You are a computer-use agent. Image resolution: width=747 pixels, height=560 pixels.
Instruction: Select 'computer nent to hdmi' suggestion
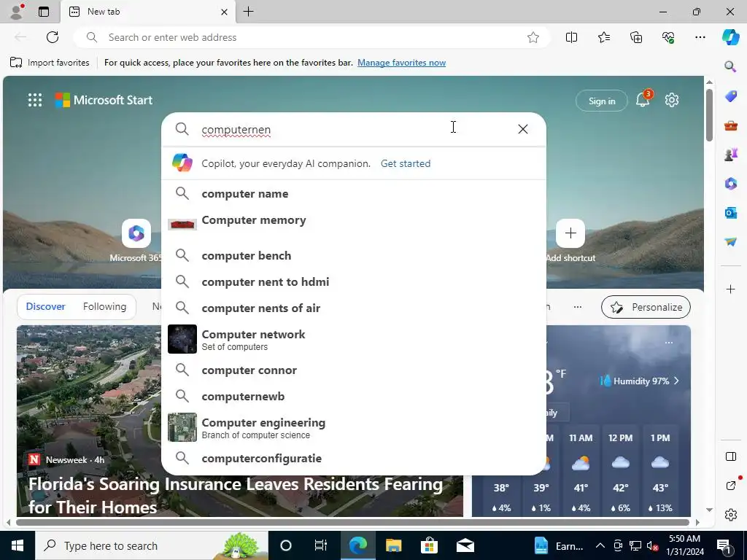click(354, 281)
